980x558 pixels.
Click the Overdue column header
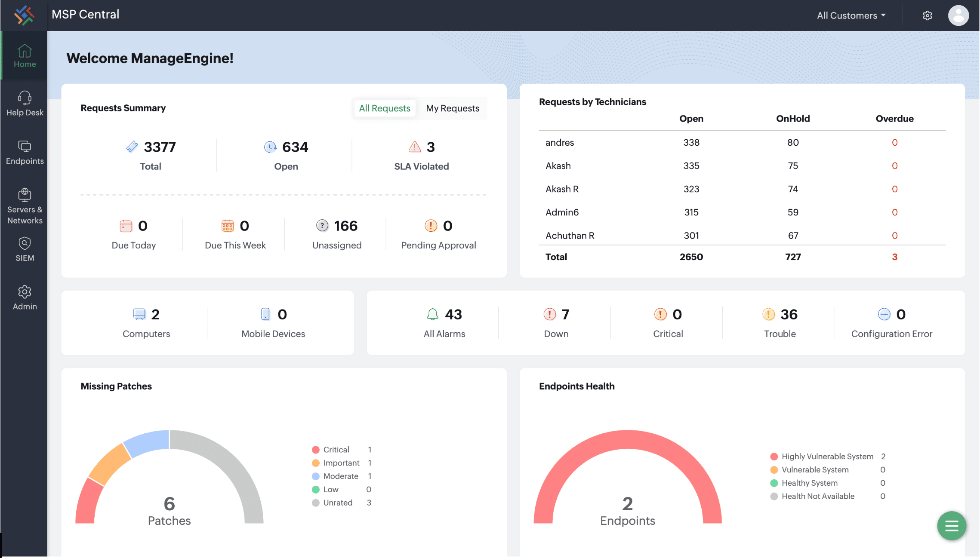[894, 119]
